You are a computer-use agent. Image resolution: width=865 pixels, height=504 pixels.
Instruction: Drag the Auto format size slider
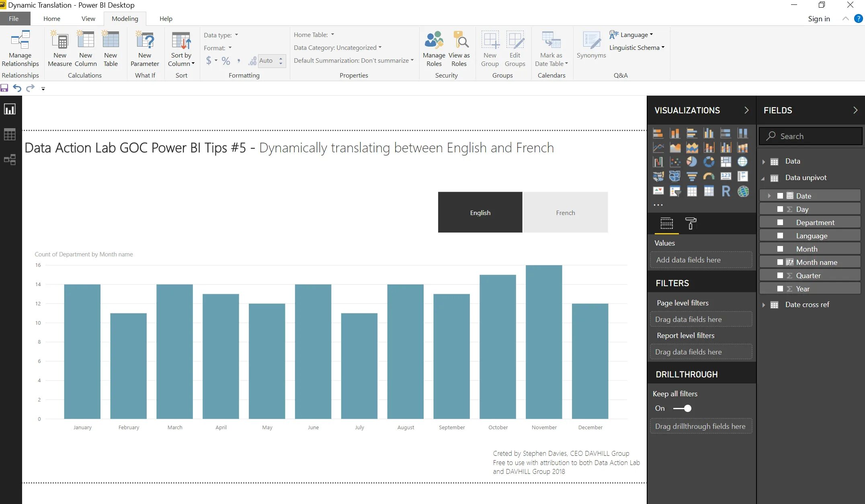pyautogui.click(x=281, y=60)
